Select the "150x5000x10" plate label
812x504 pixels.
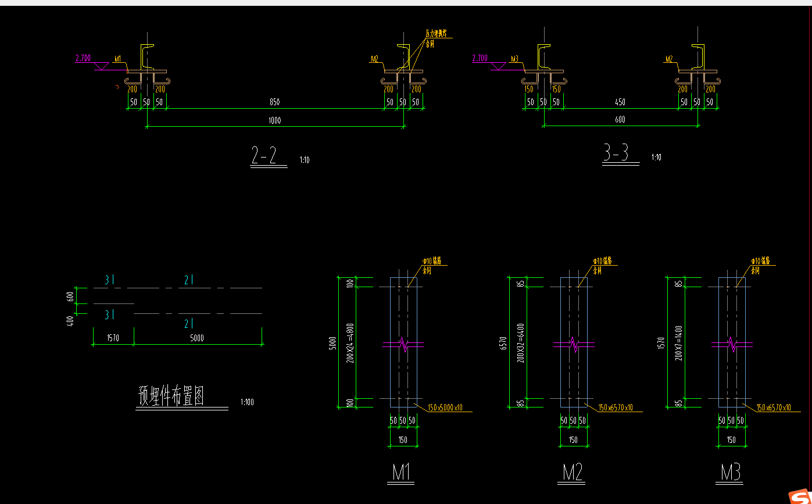(x=446, y=408)
